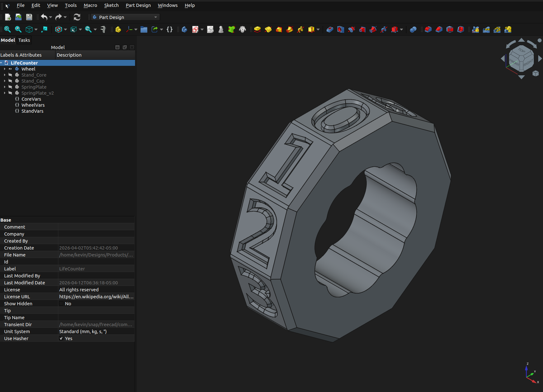The height and width of the screenshot is (392, 543).
Task: Open the Part Design workbench dropdown
Action: [125, 17]
